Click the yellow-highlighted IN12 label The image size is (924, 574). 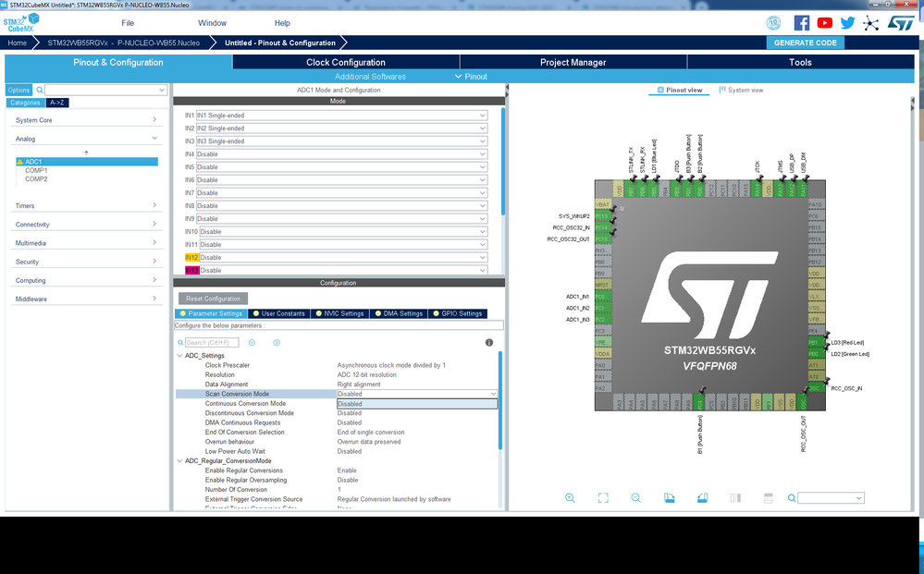(191, 257)
